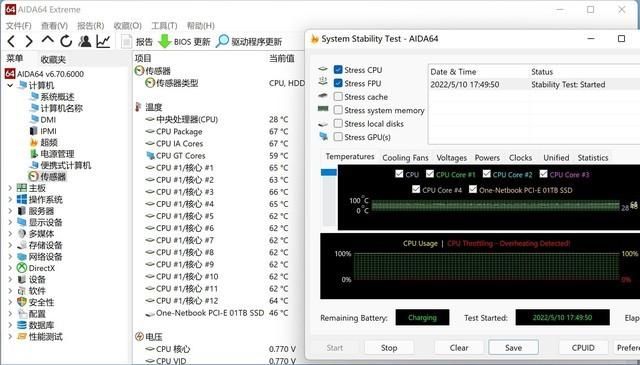Toggle the CPU Core #4 graph checkbox
Image resolution: width=640 pixels, height=365 pixels.
click(x=416, y=189)
